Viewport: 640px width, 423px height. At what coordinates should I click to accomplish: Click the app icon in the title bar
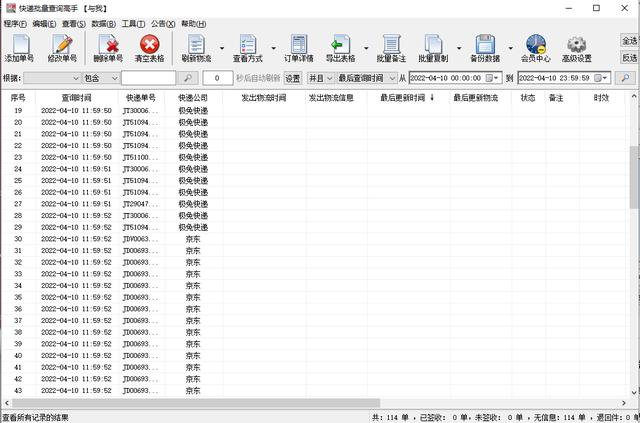11,8
